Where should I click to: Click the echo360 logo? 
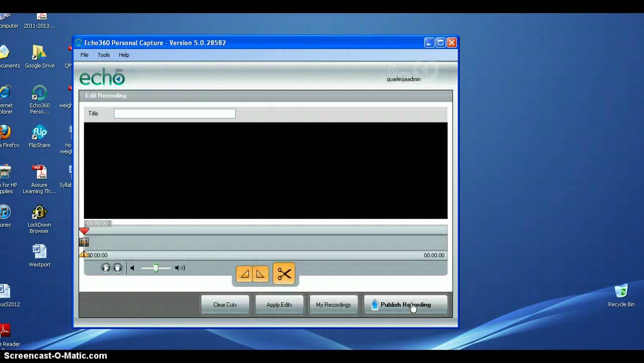(102, 77)
